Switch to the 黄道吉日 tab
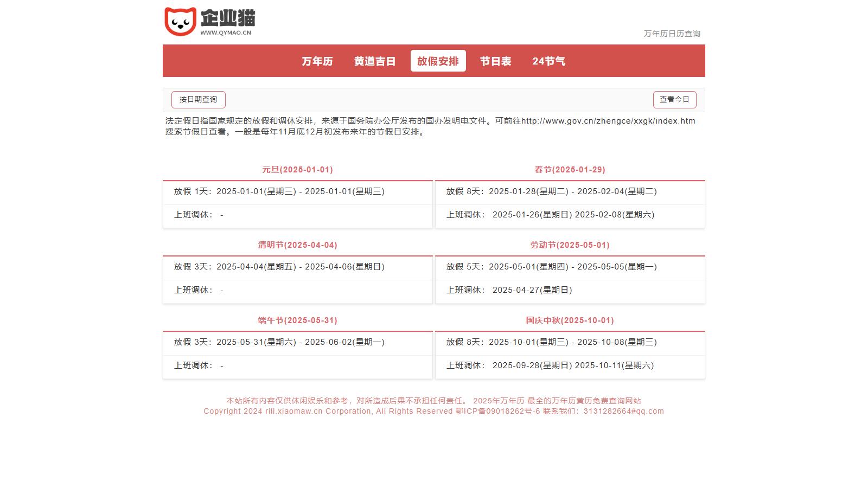868x488 pixels. point(375,61)
